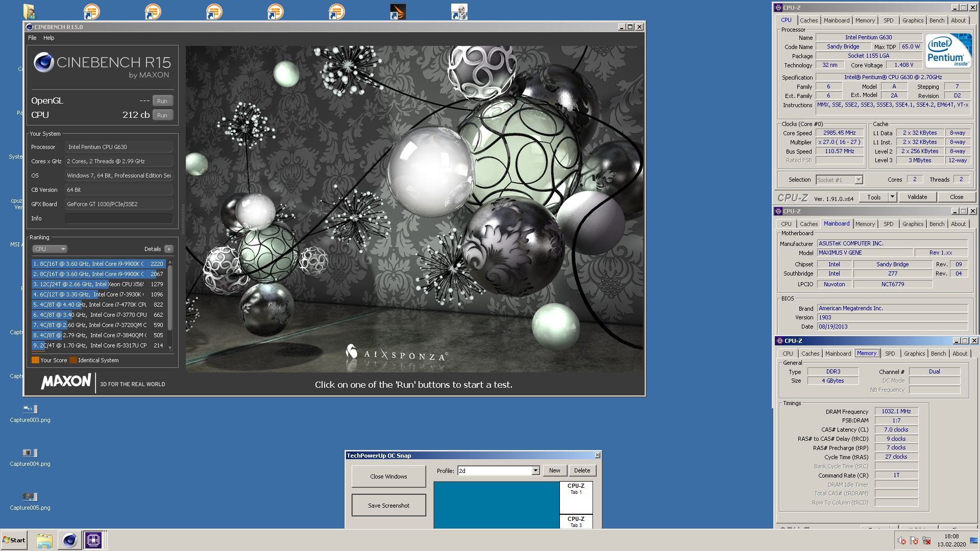Screen dimensions: 980x551
Task: Click the Cinebench title bar sphere icon
Action: (x=29, y=27)
